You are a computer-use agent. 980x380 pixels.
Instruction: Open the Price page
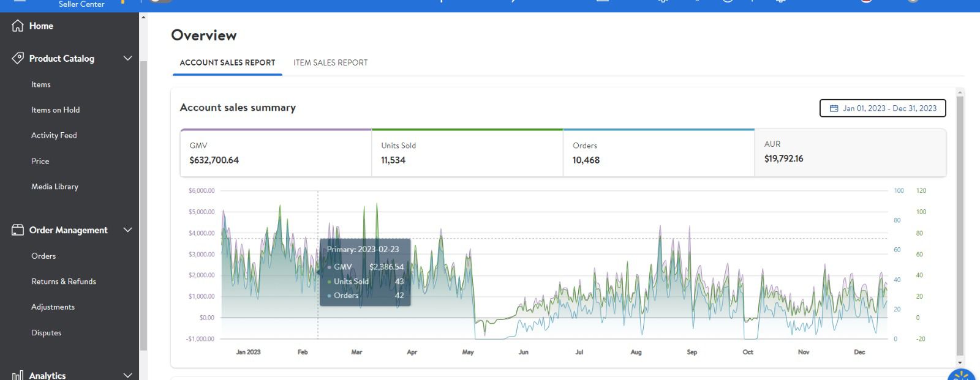click(x=40, y=161)
